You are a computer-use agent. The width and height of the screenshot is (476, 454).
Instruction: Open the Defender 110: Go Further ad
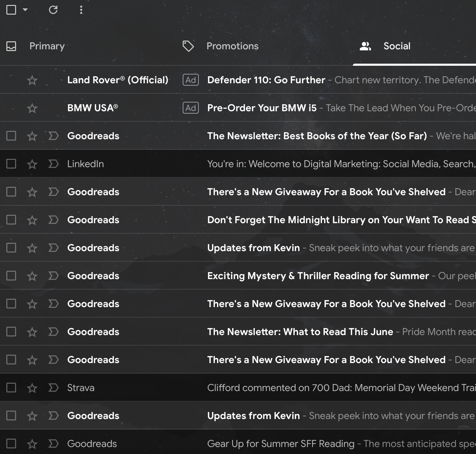[266, 80]
